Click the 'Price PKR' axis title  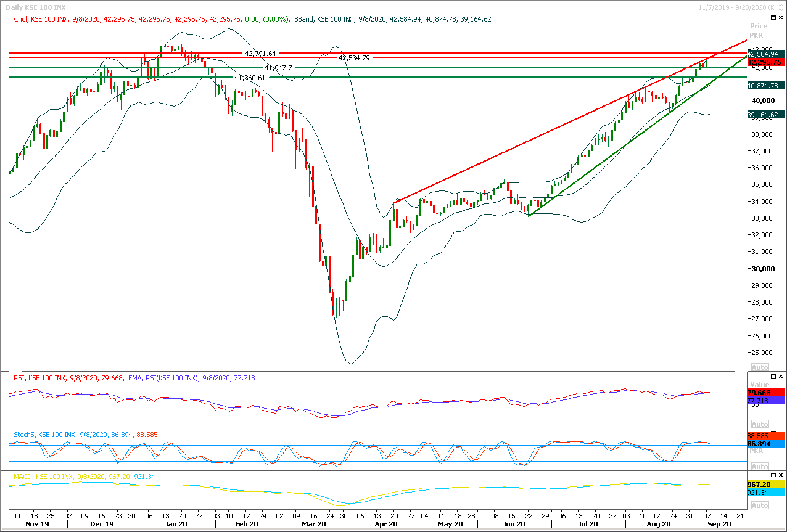tap(759, 30)
